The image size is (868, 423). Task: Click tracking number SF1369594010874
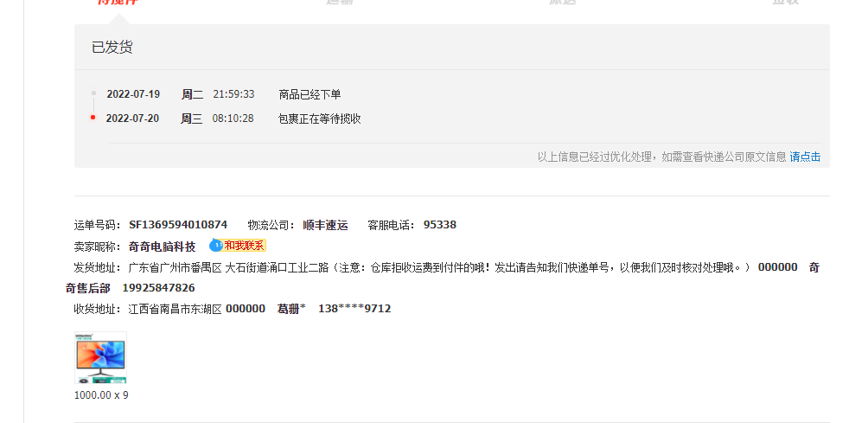pos(178,225)
